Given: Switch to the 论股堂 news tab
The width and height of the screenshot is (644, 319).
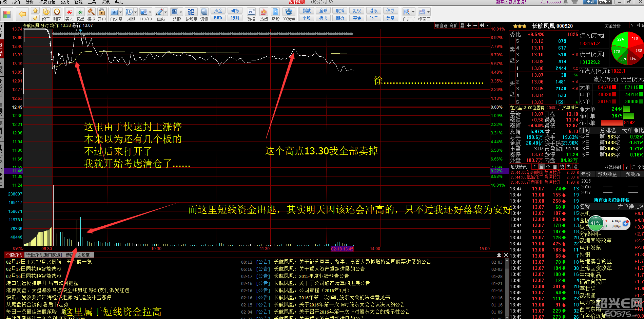Looking at the screenshot, I should coord(83,255).
